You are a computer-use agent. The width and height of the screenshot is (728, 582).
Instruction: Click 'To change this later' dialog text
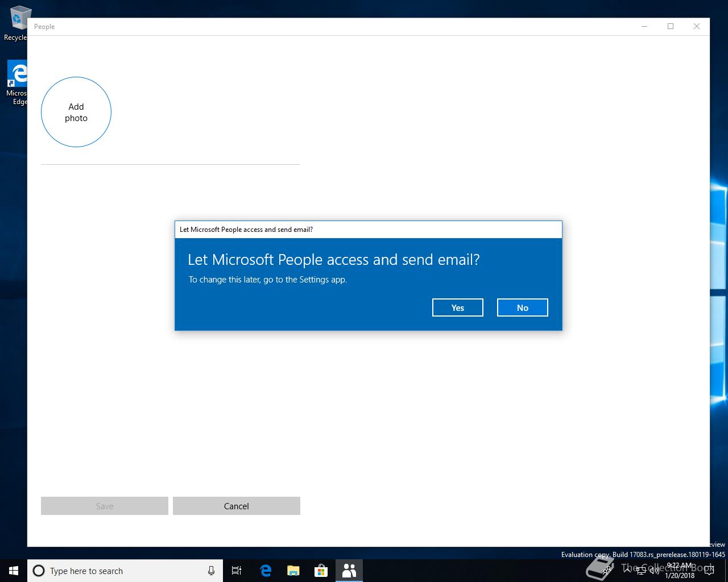tap(268, 280)
